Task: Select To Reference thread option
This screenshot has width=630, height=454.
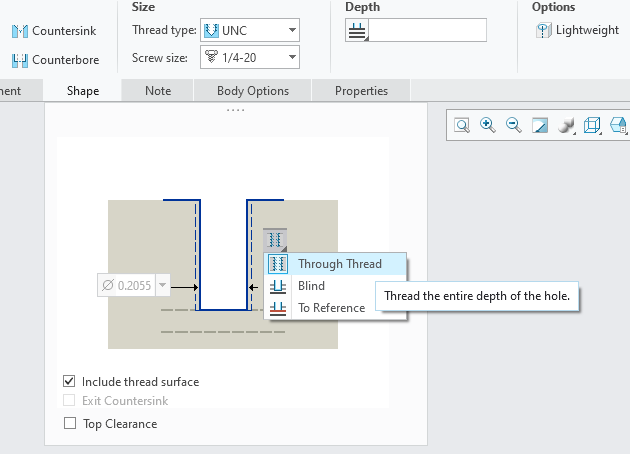Action: pos(331,308)
